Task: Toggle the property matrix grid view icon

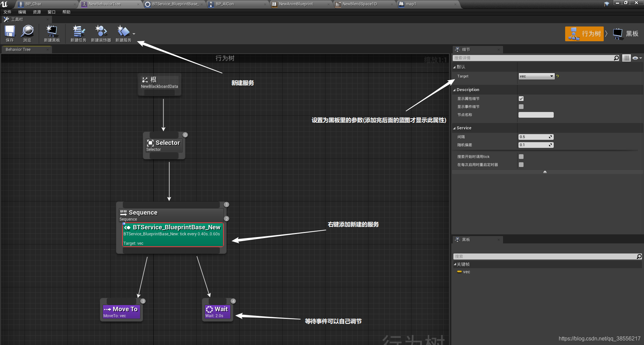Action: pos(627,58)
